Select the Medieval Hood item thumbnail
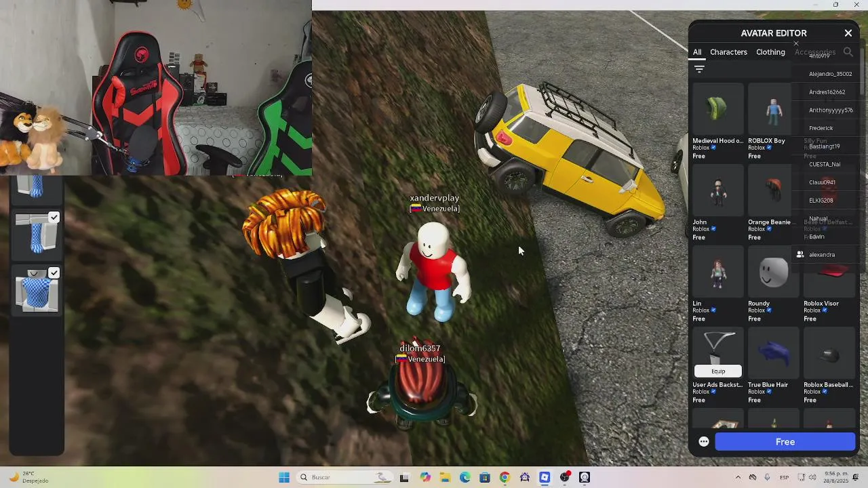This screenshot has height=488, width=868. coord(717,110)
